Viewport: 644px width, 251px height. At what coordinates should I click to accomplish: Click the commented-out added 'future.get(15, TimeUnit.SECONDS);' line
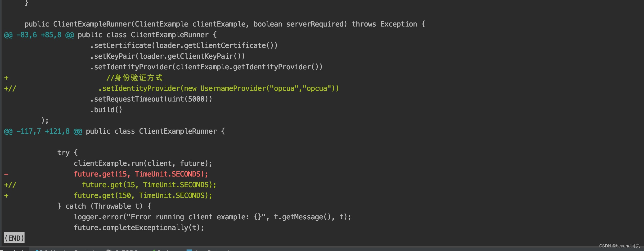pos(149,185)
